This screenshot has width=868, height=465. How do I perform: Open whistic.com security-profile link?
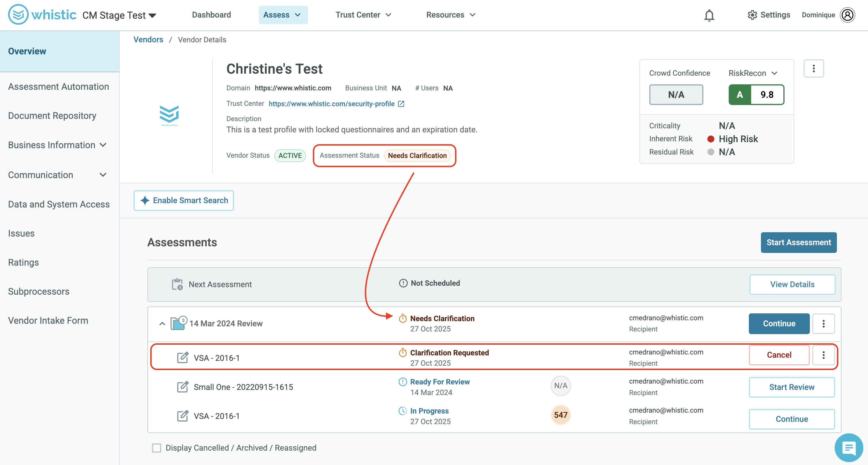(331, 104)
